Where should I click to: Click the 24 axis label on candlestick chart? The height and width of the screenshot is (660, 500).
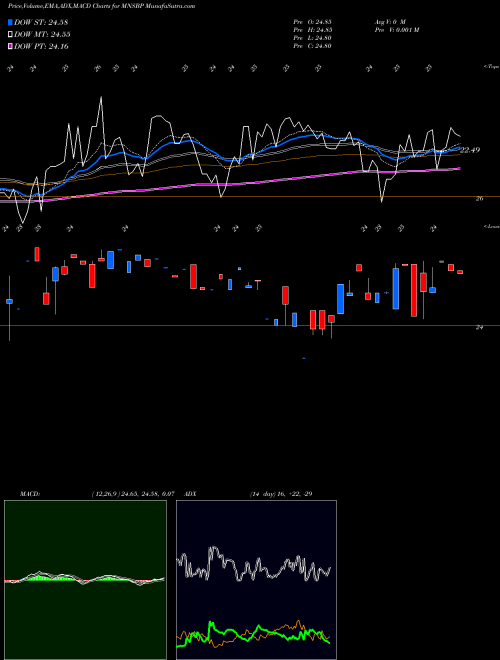click(x=479, y=327)
